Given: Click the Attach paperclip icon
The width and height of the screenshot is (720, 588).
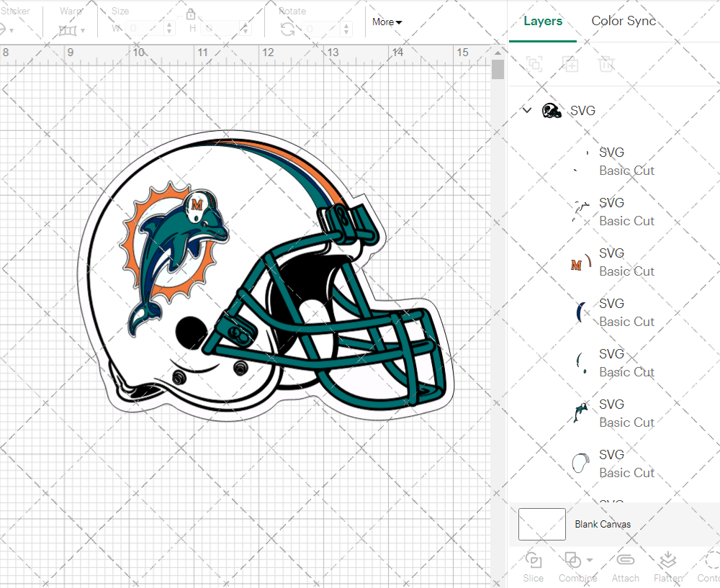Looking at the screenshot, I should pos(625,561).
